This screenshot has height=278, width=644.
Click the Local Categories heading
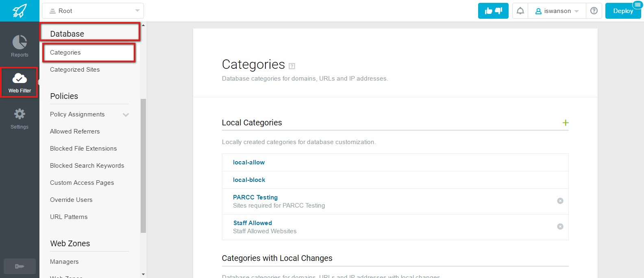[x=252, y=123]
